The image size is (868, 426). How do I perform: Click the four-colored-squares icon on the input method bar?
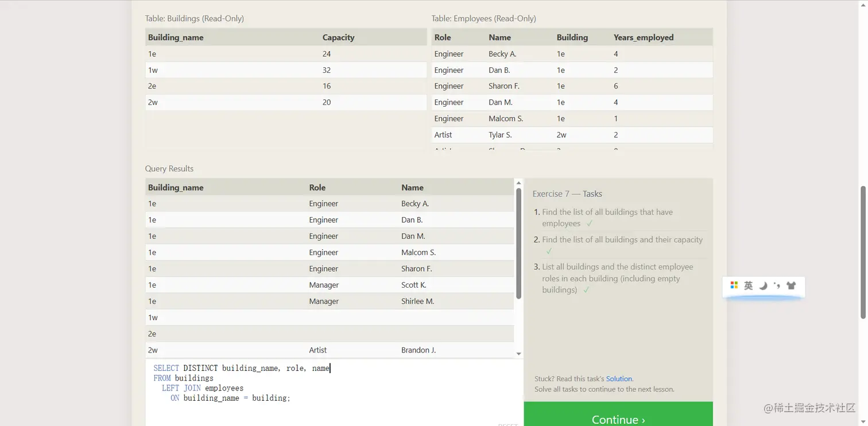[734, 285]
